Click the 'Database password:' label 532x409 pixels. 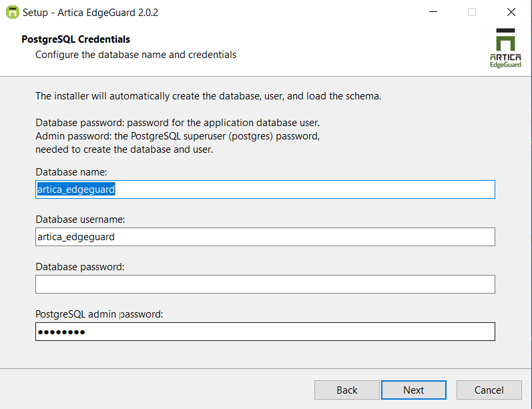click(x=80, y=268)
